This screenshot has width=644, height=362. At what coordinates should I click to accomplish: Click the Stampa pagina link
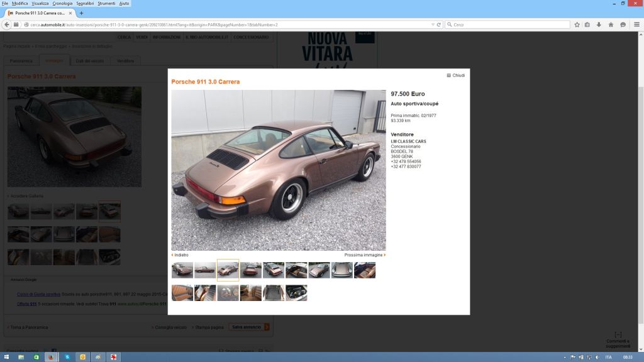(x=208, y=327)
